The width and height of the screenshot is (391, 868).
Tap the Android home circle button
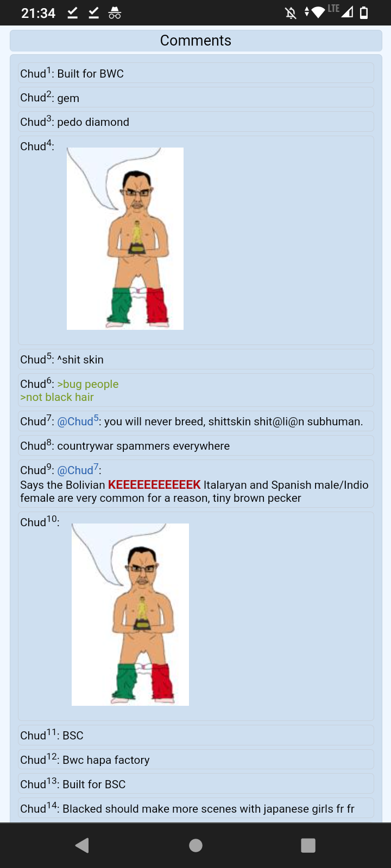click(195, 845)
